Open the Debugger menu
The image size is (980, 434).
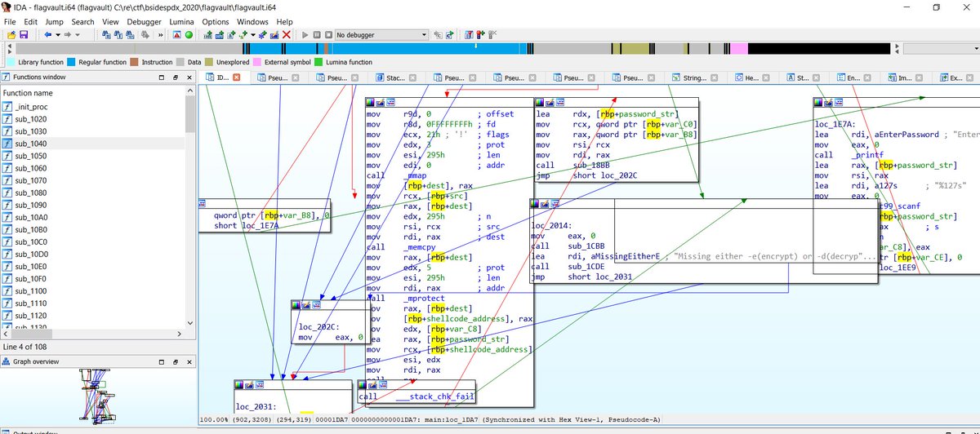point(144,21)
